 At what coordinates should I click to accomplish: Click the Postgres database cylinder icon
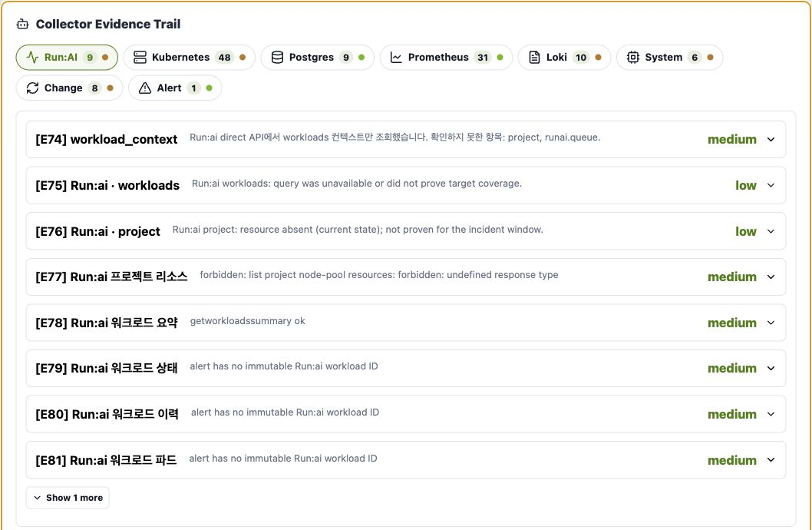click(278, 57)
